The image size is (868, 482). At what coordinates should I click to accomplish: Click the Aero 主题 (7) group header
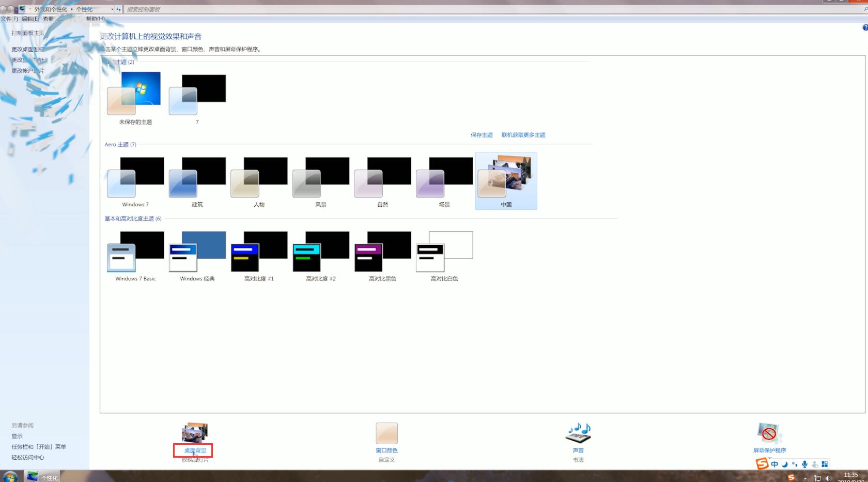[x=120, y=145]
